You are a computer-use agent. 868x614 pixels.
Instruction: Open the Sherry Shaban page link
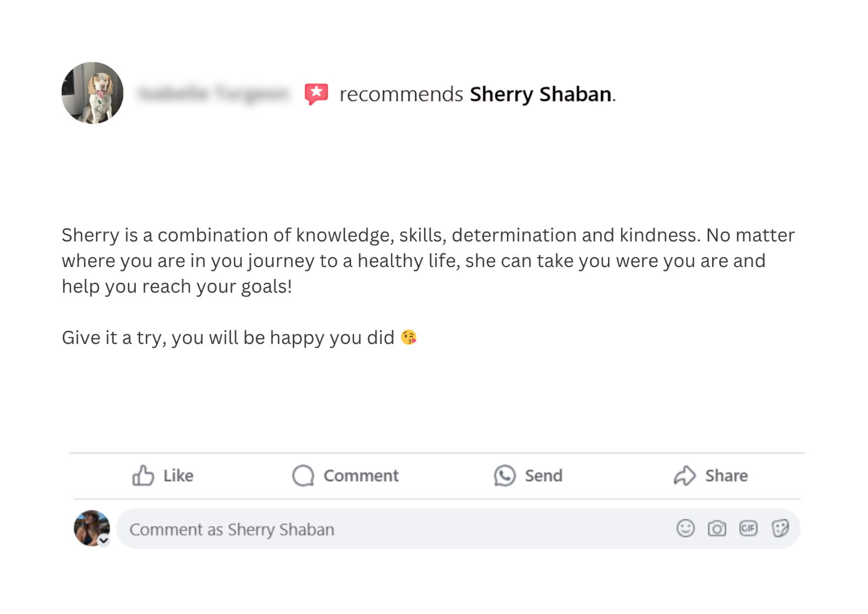coord(540,94)
